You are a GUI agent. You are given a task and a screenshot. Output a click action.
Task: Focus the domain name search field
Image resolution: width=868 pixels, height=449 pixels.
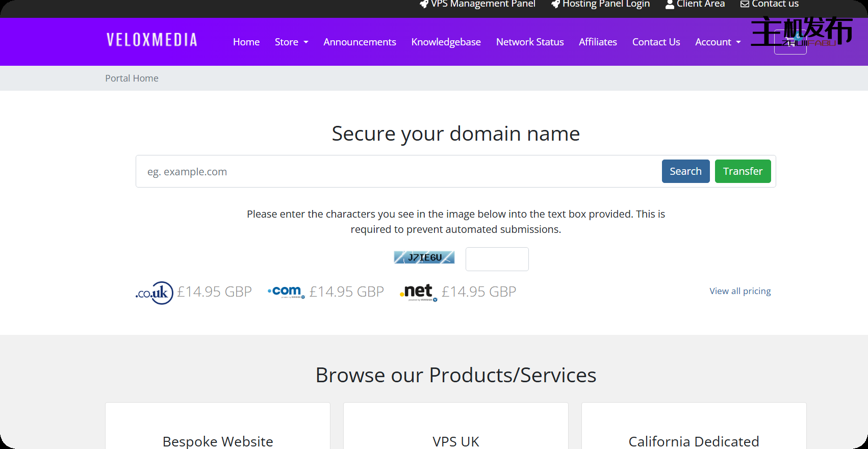coord(398,172)
